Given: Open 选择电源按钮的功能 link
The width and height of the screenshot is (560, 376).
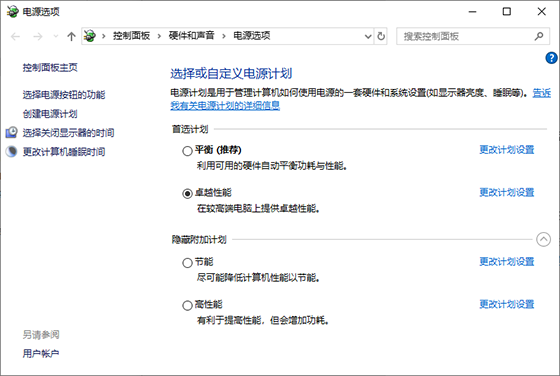Looking at the screenshot, I should coord(64,95).
